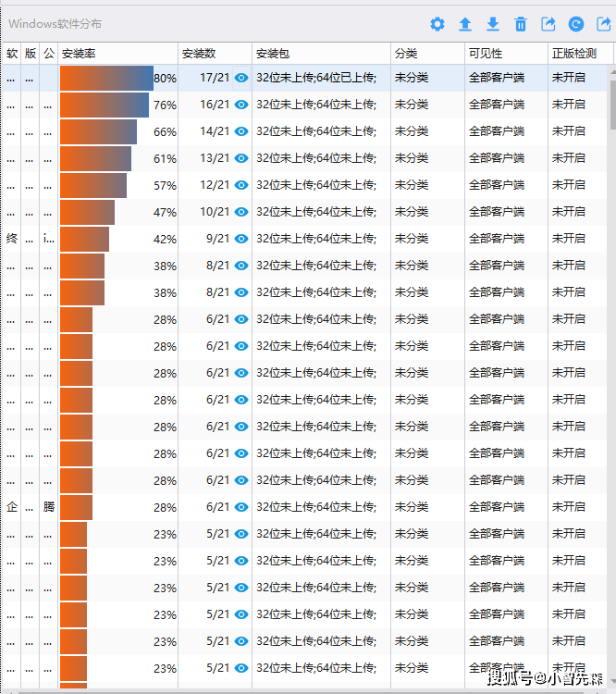Screen dimensions: 616x694
Task: Click the trash delete icon
Action: coord(521,24)
